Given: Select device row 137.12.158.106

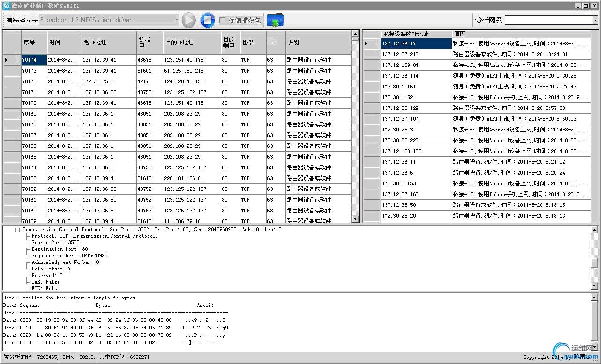Looking at the screenshot, I should 477,151.
